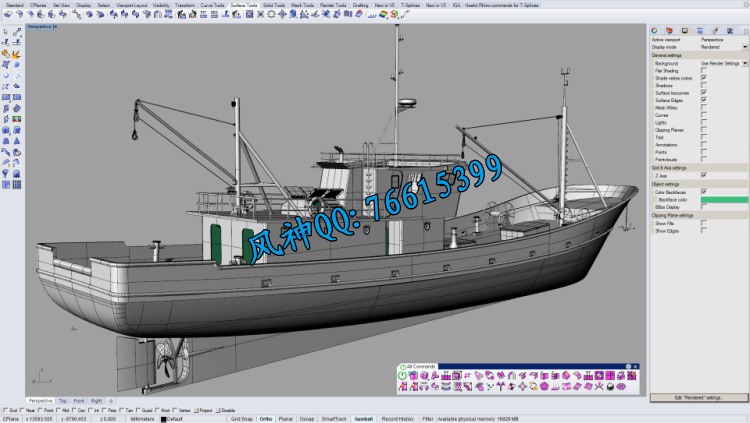Toggle Gumball in the status bar

364,419
